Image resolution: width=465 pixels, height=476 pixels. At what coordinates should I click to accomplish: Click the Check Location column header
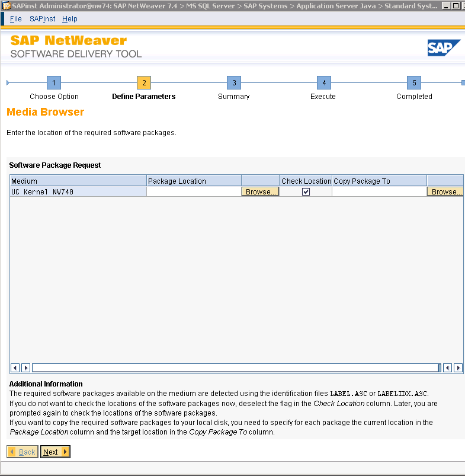tap(306, 181)
